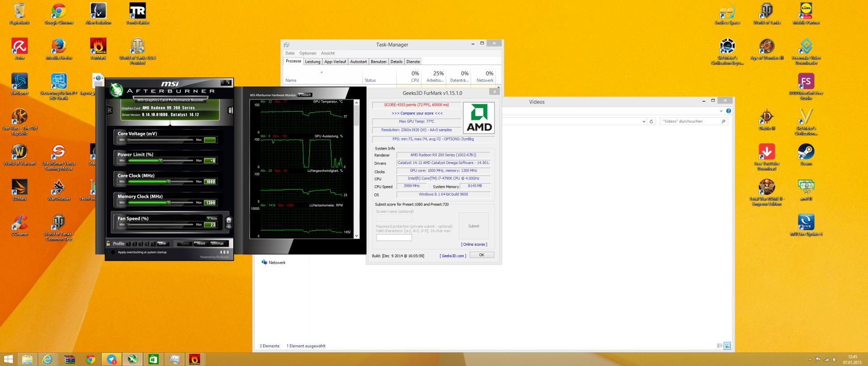Switch to details view in Videos window

[719, 346]
